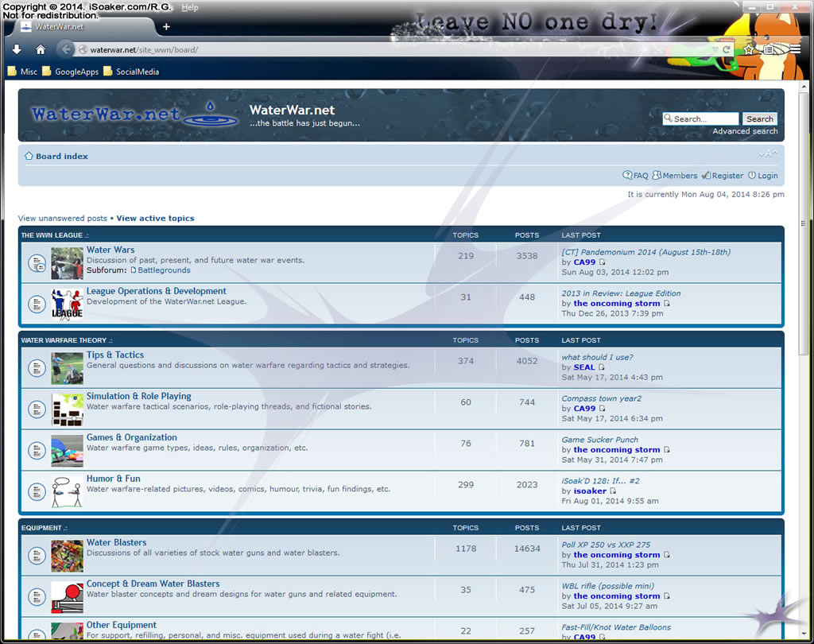814x644 pixels.
Task: Open the browser downloads arrow icon
Action: tap(17, 49)
